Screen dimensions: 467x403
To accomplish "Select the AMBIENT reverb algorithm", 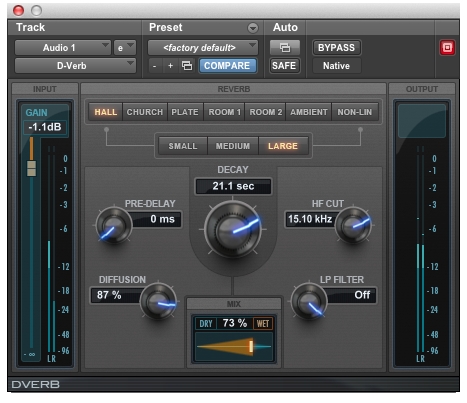I will point(309,112).
